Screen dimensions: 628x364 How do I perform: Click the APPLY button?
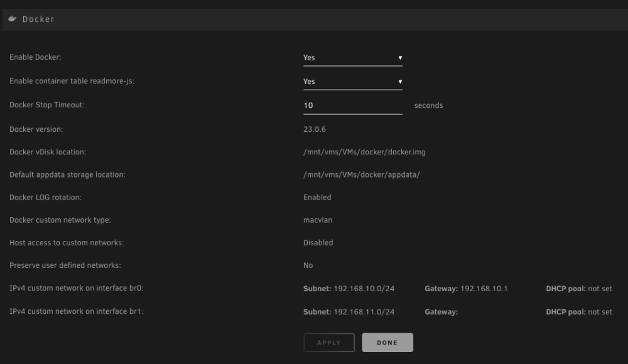pos(329,343)
